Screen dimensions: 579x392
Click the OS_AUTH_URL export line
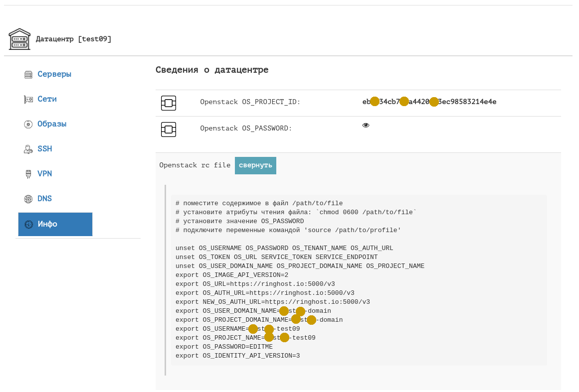pos(265,293)
